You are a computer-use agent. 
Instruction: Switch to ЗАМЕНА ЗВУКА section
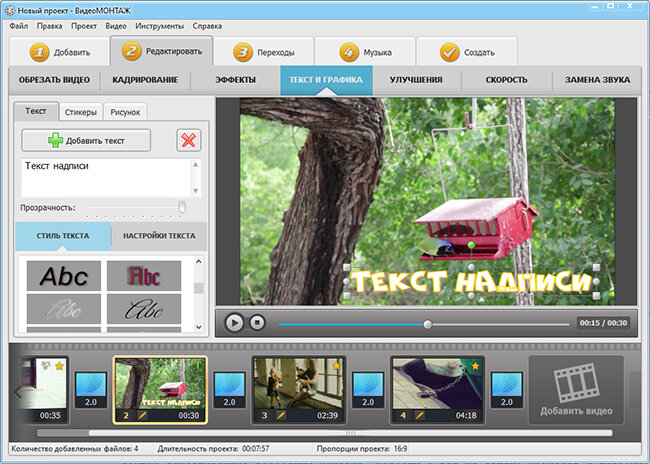coord(597,80)
